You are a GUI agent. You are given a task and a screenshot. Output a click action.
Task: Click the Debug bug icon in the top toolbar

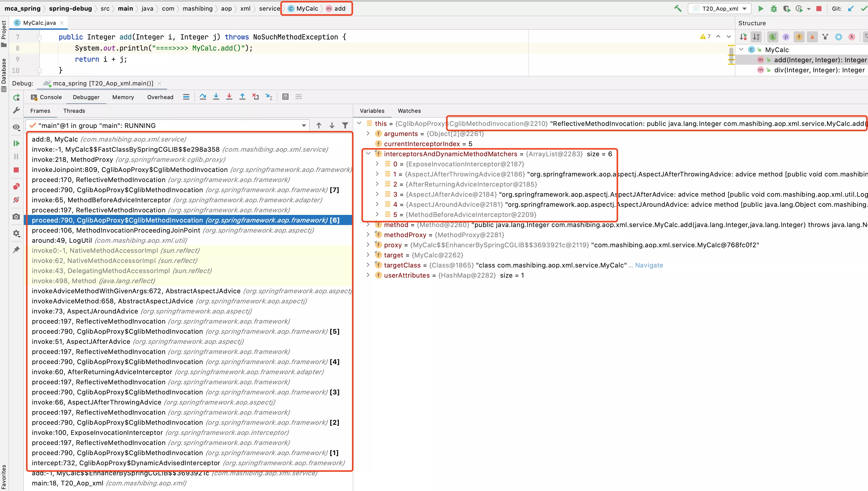774,9
